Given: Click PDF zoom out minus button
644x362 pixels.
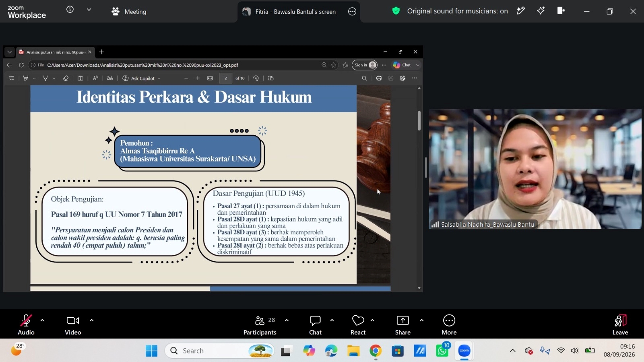Looking at the screenshot, I should coord(186,78).
